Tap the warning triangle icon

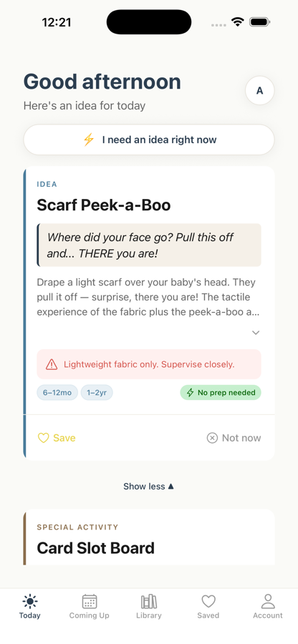pyautogui.click(x=52, y=364)
